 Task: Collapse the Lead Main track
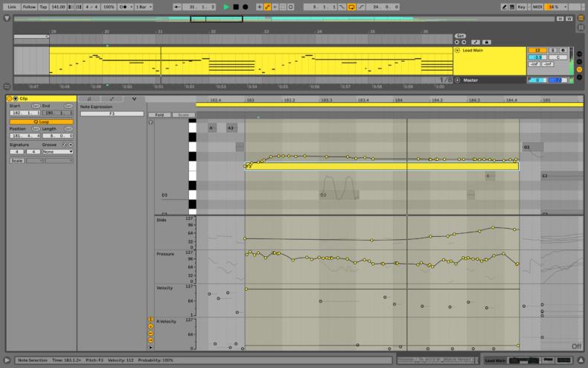click(x=457, y=51)
